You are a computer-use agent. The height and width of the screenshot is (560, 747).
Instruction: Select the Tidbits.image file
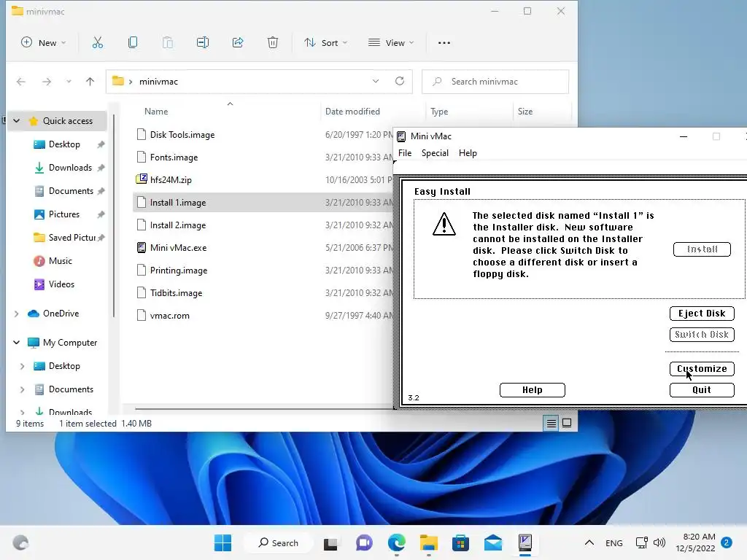[x=176, y=293]
